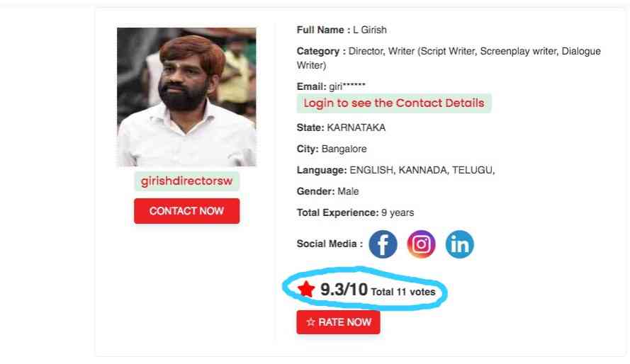Click the RATE NOW button
Viewport: 630px width, 364px height.
[338, 322]
